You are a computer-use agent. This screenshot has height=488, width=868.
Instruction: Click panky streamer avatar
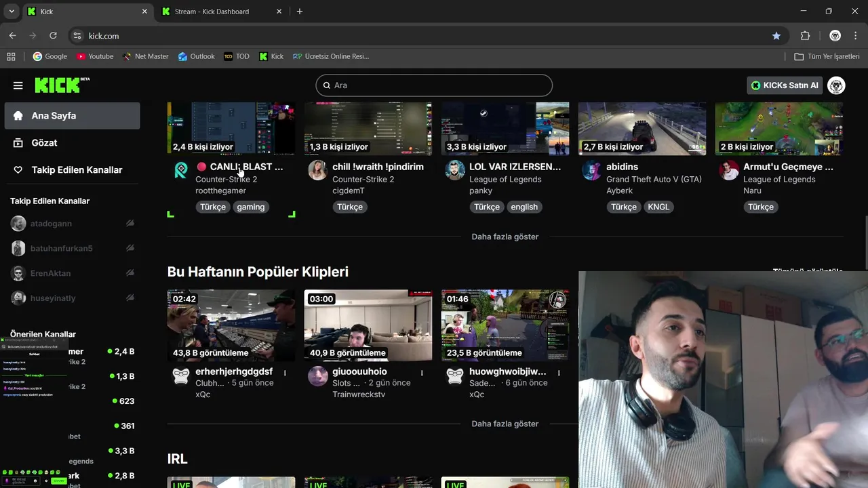(454, 170)
